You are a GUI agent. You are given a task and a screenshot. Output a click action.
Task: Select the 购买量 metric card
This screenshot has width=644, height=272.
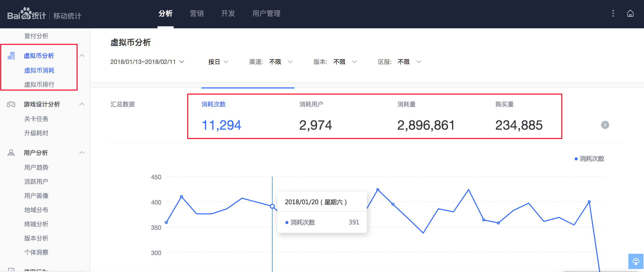[519, 117]
